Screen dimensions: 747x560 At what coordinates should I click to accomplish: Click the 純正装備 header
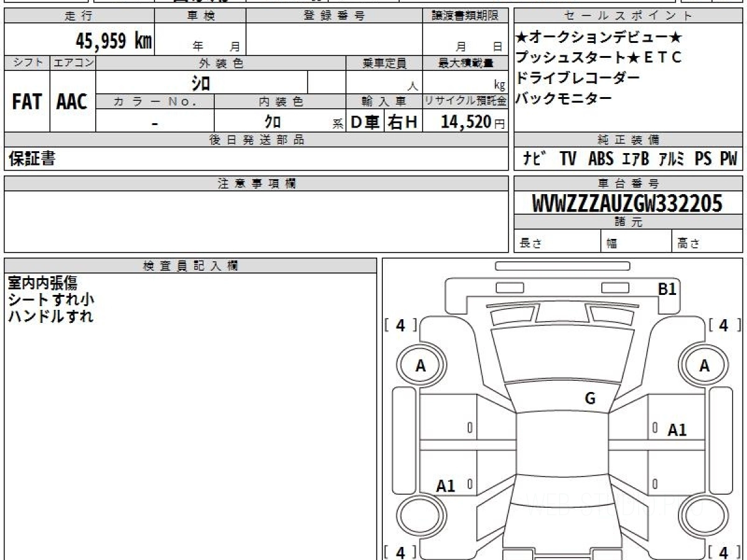click(628, 140)
